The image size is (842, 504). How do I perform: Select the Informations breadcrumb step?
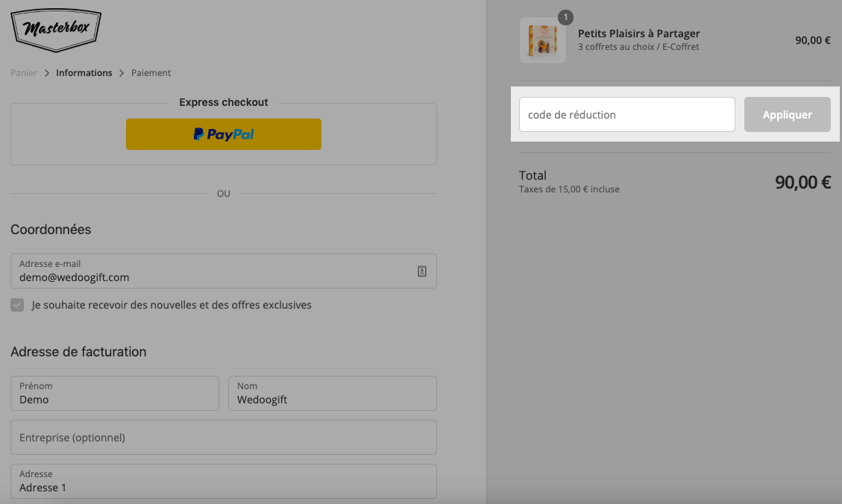click(x=84, y=73)
